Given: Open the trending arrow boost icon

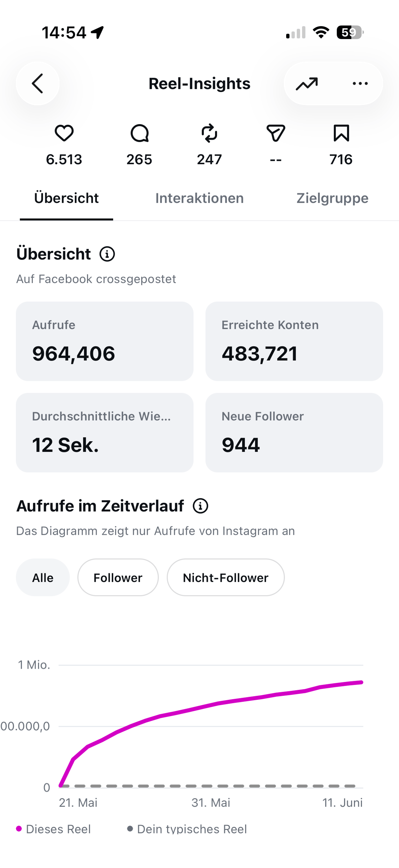Looking at the screenshot, I should tap(307, 84).
